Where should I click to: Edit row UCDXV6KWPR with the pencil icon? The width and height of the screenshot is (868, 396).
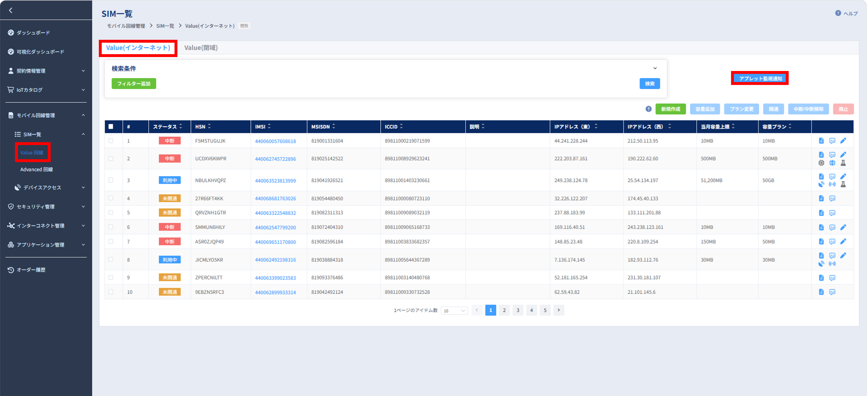pos(843,155)
